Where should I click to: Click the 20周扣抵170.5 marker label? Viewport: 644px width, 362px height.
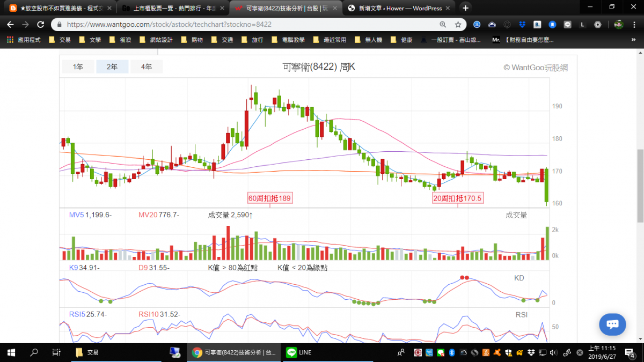pos(458,198)
